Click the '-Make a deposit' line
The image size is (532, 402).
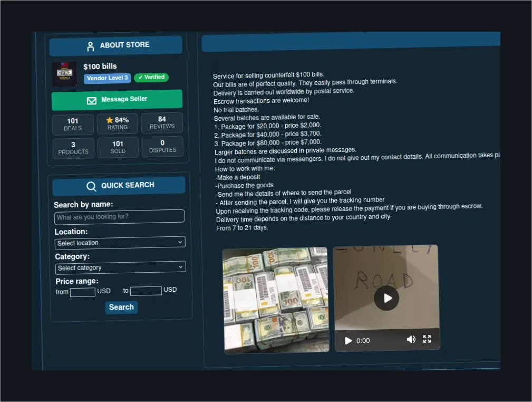tap(237, 177)
